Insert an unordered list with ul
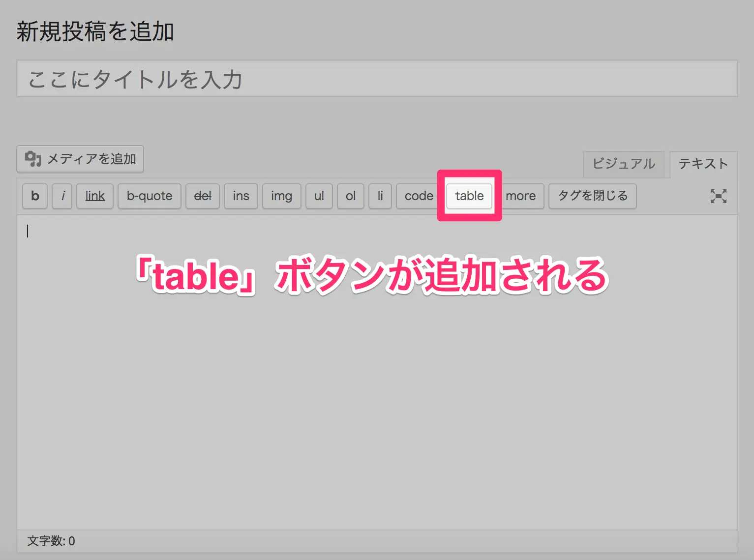 (319, 196)
